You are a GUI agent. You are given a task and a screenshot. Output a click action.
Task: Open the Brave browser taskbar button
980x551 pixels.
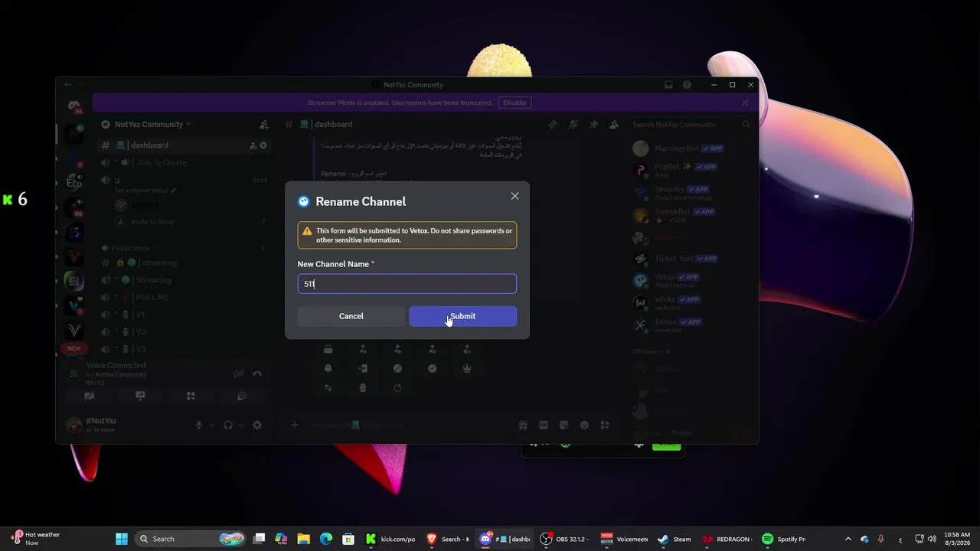[x=449, y=539]
